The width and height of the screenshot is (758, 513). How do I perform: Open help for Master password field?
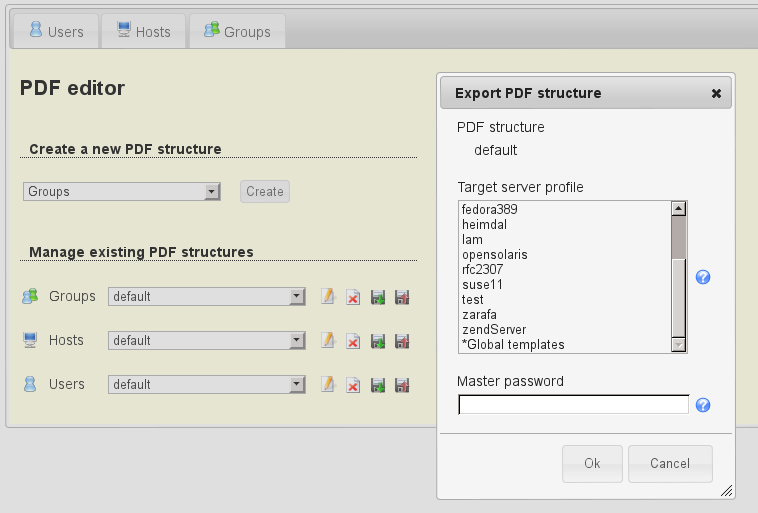(x=703, y=405)
